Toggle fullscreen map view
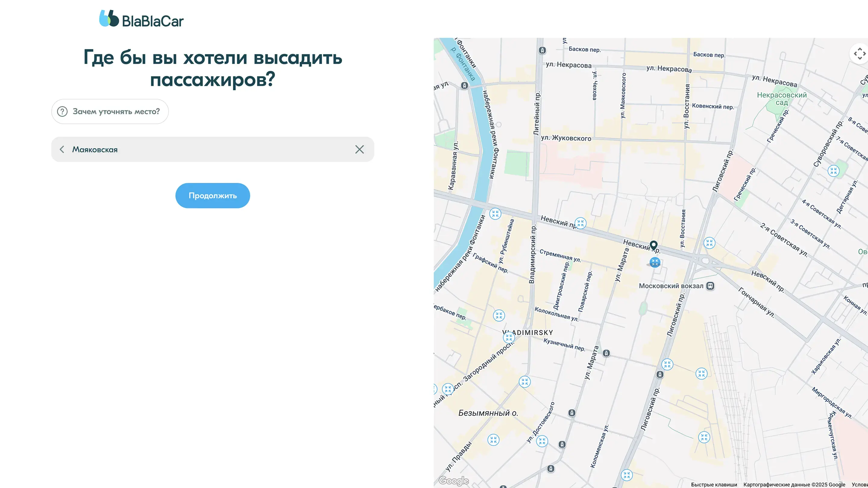This screenshot has height=488, width=868. pos(859,54)
